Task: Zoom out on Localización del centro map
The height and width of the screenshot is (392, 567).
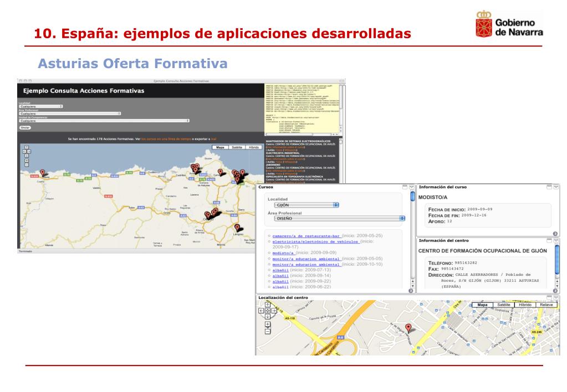Action: [x=268, y=331]
